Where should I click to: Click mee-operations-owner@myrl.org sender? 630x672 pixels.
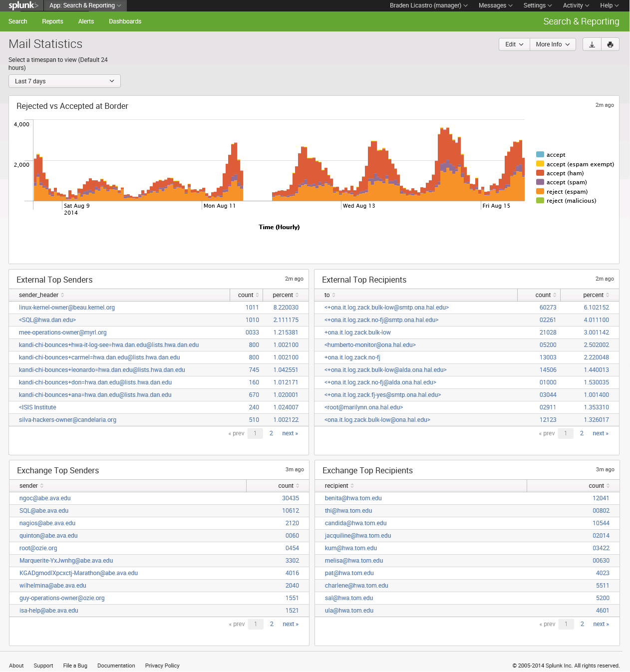(x=63, y=333)
